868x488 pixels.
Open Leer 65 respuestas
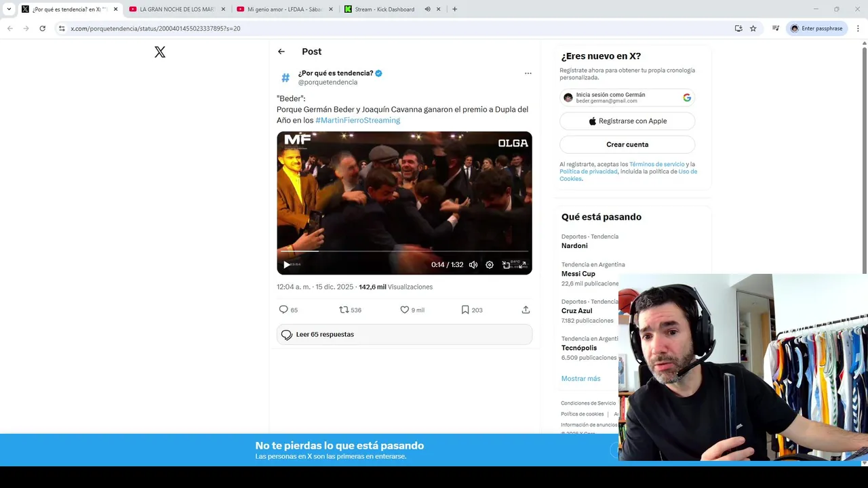coord(404,335)
